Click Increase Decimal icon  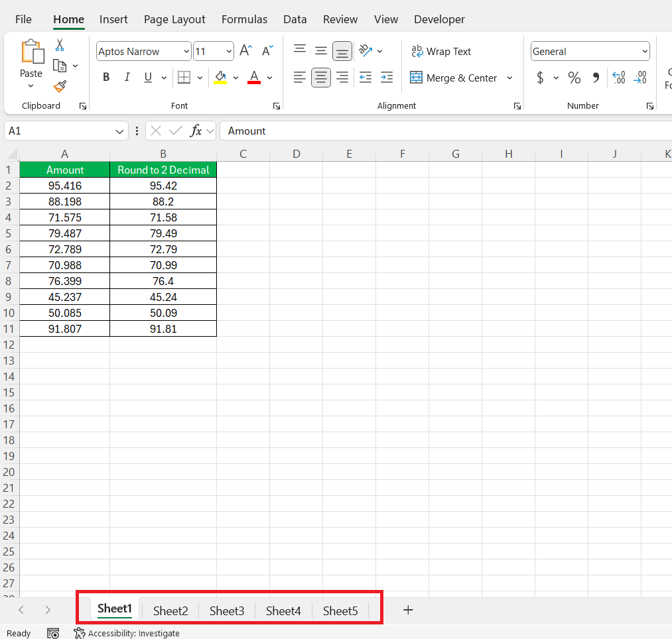(619, 78)
